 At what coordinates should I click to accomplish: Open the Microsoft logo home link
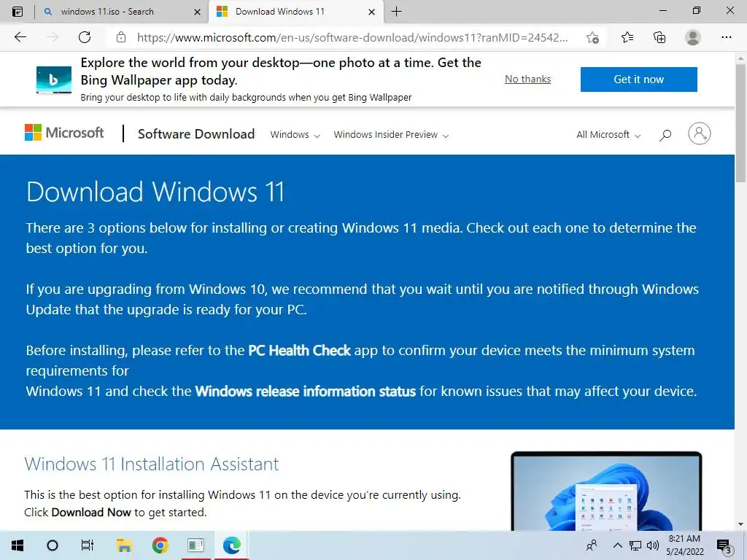(x=64, y=133)
